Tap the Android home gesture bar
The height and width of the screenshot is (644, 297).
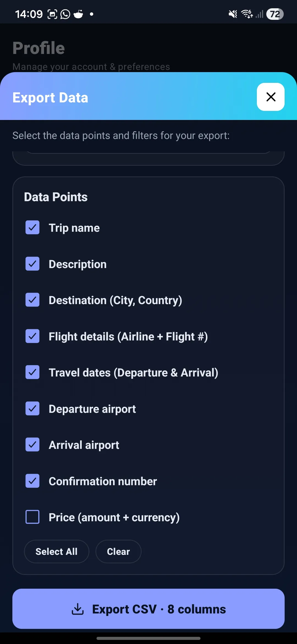click(x=148, y=638)
